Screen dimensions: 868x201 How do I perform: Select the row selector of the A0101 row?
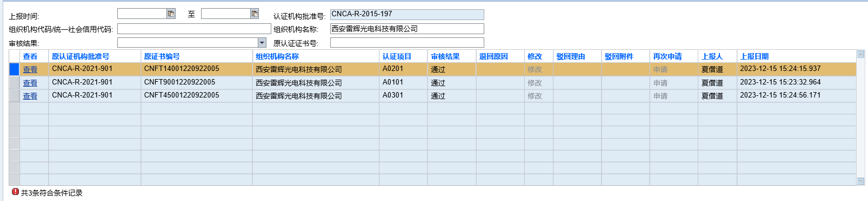tap(14, 83)
